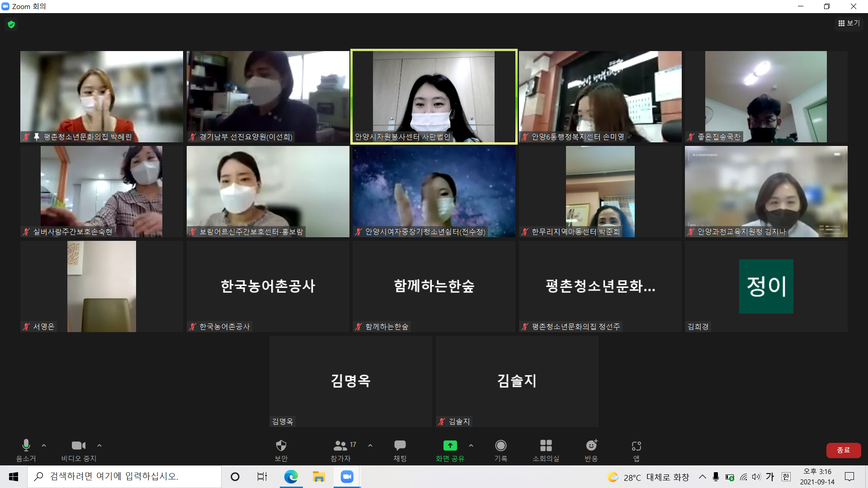868x488 pixels.
Task: Expand audio options arrow beside 음소거
Action: pyautogui.click(x=44, y=446)
